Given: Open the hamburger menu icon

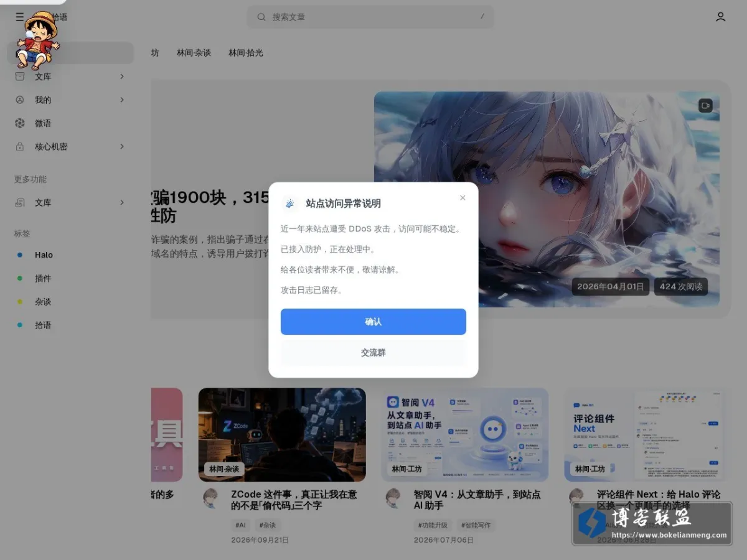Looking at the screenshot, I should pos(19,17).
